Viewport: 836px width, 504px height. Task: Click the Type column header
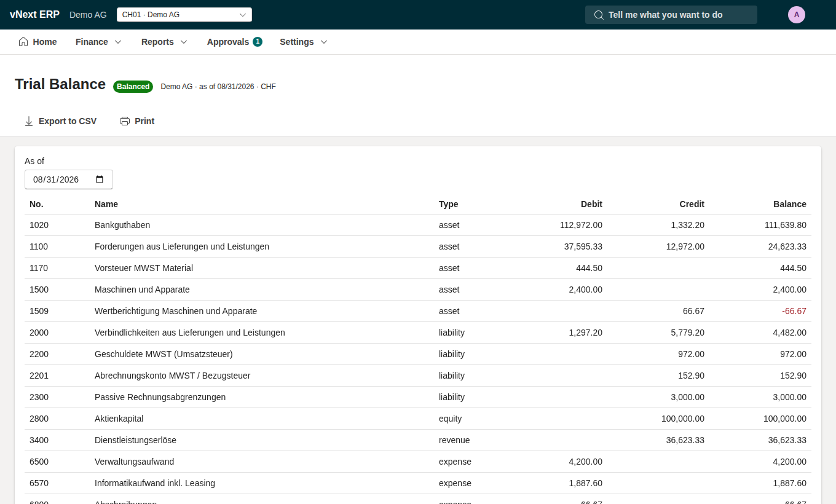(448, 204)
